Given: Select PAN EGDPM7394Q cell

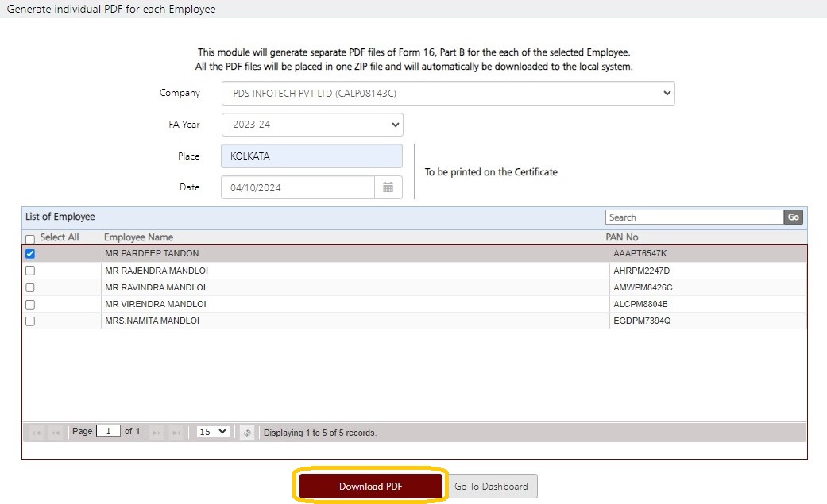Looking at the screenshot, I should click(x=642, y=321).
